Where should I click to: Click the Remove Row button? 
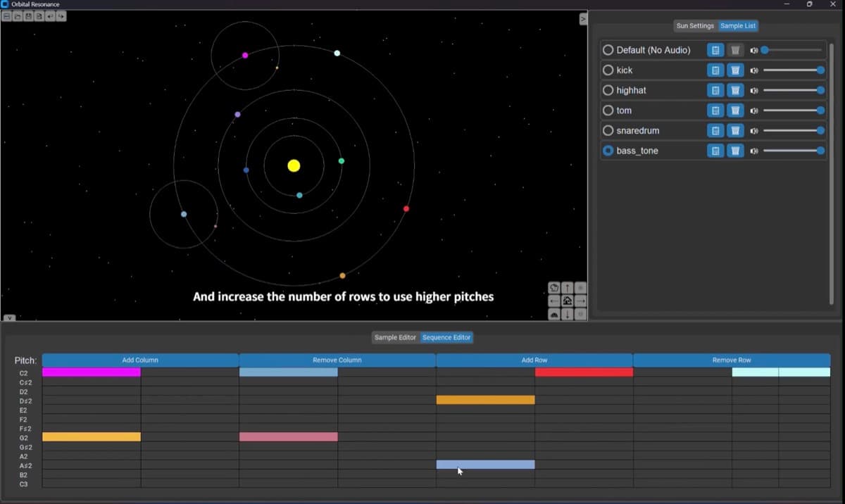pos(732,360)
